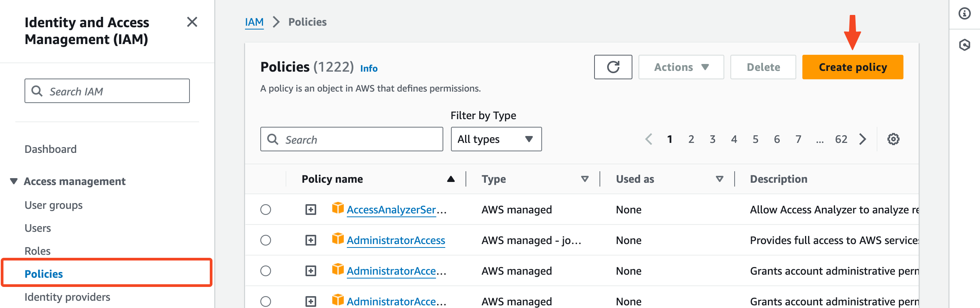Go to page 3 of policies
Viewport: 980px width, 308px height.
(x=712, y=139)
